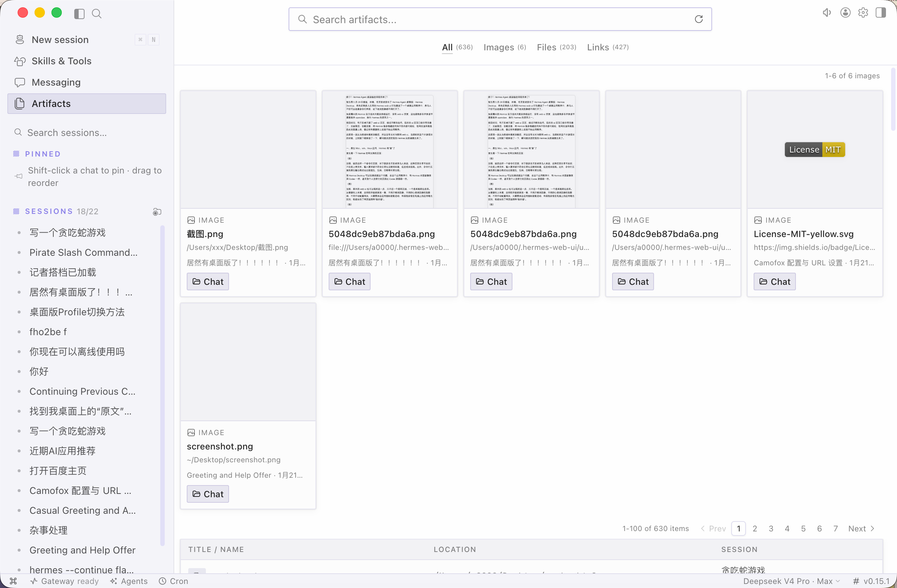Viewport: 897px width, 588px height.
Task: Open Chat for screenshot.png card
Action: coord(208,494)
